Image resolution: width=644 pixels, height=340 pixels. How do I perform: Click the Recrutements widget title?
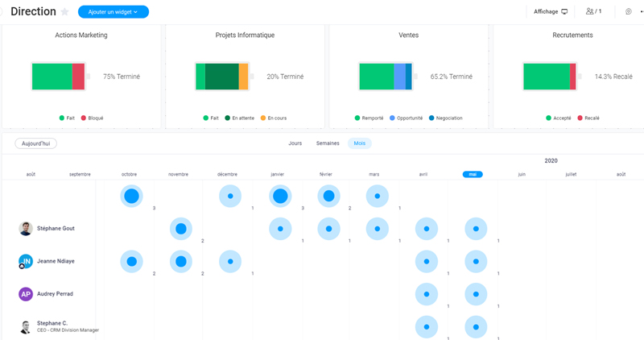tap(572, 35)
